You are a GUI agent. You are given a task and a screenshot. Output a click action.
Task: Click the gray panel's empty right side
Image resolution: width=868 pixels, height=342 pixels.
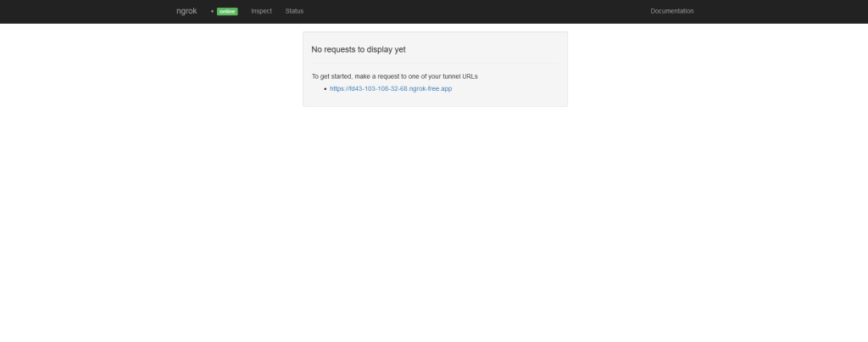pos(526,85)
